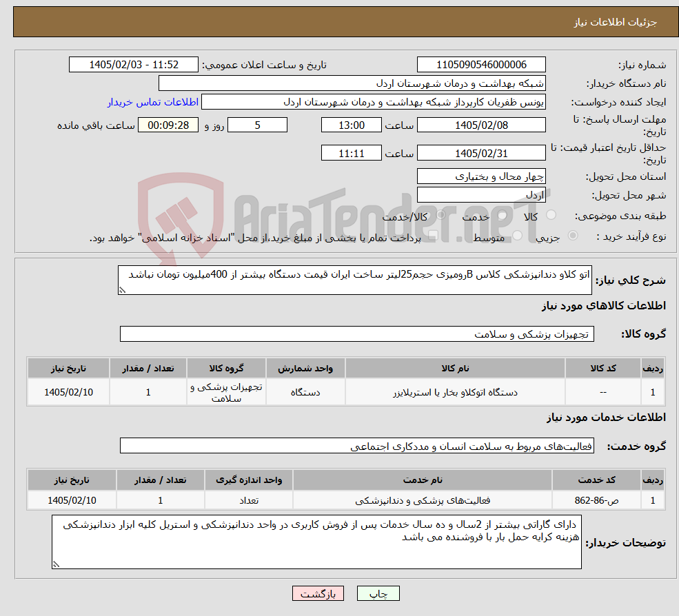Click the goods group field تجهیزات پزشکی و سلامت
This screenshot has height=616, width=679.
pos(357,334)
